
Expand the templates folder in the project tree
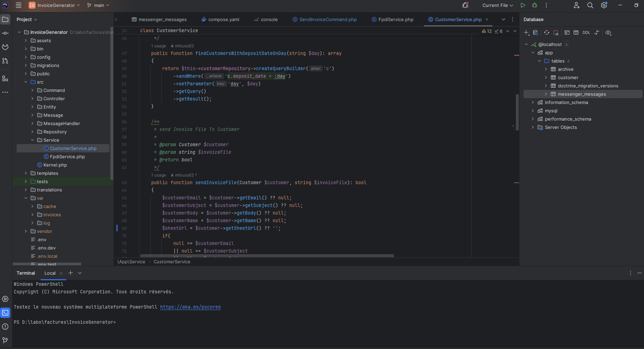coord(26,173)
